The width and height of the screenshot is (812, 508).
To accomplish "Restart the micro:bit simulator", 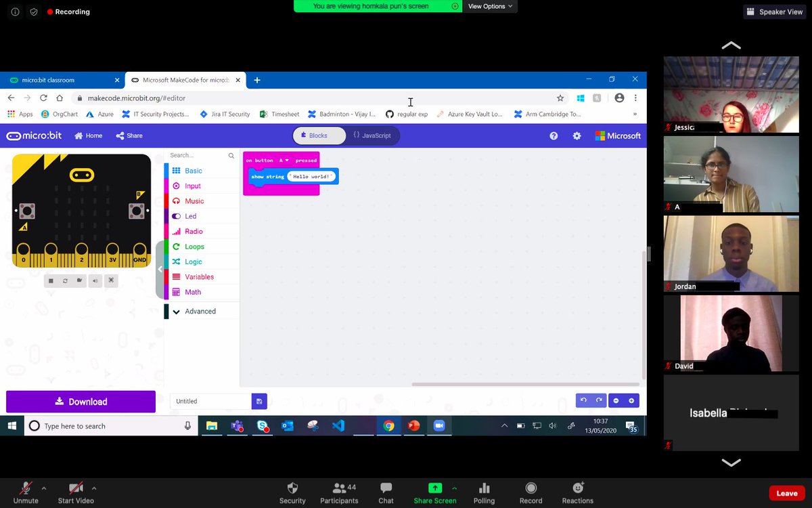I will [x=66, y=280].
